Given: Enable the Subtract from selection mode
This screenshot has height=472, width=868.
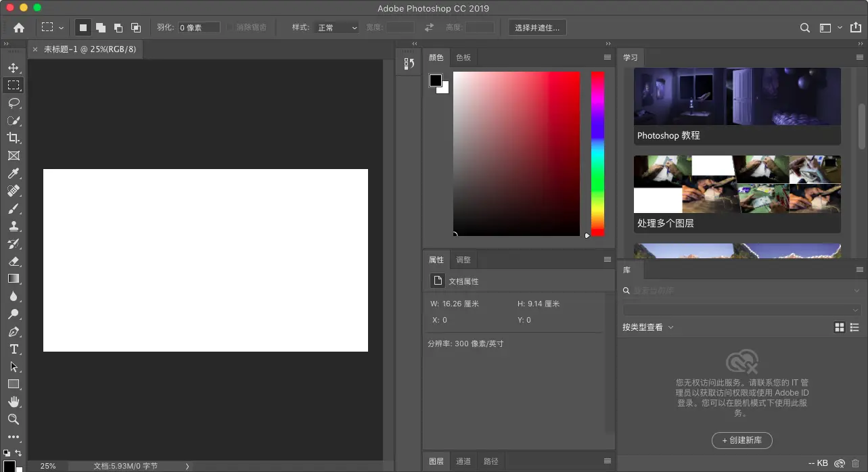Looking at the screenshot, I should click(x=118, y=27).
